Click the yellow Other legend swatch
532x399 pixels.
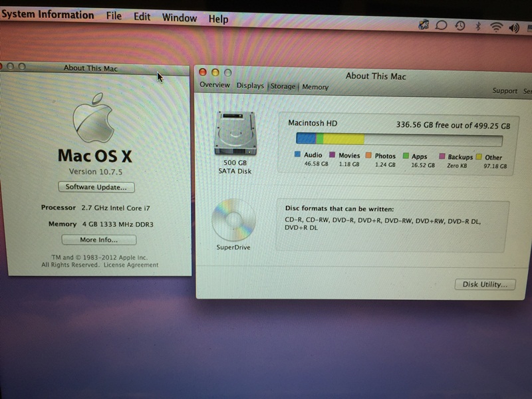(x=479, y=157)
